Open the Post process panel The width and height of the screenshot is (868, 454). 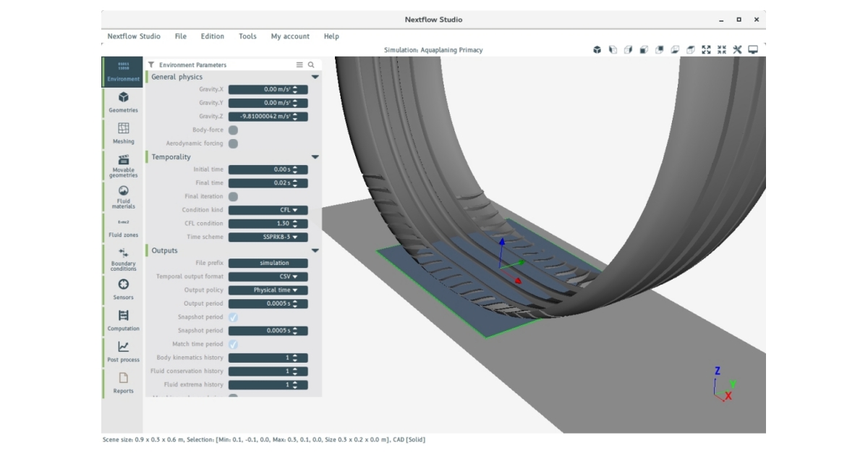122,353
